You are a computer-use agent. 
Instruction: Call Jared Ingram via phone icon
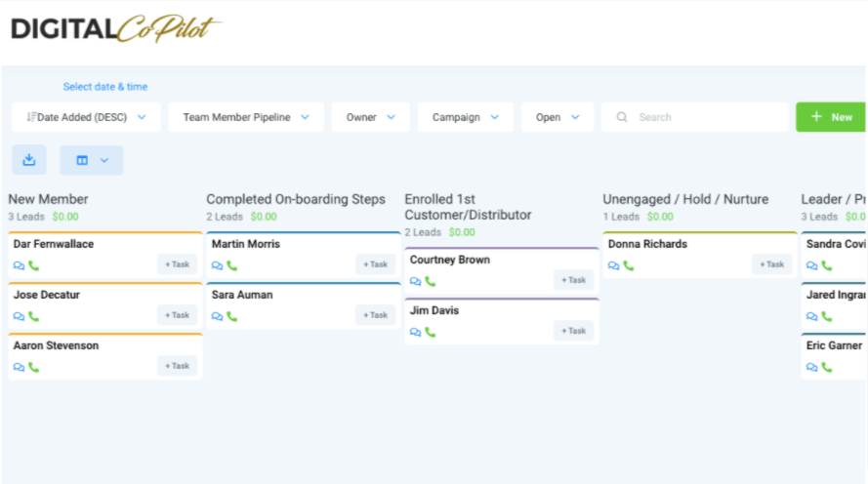(826, 316)
